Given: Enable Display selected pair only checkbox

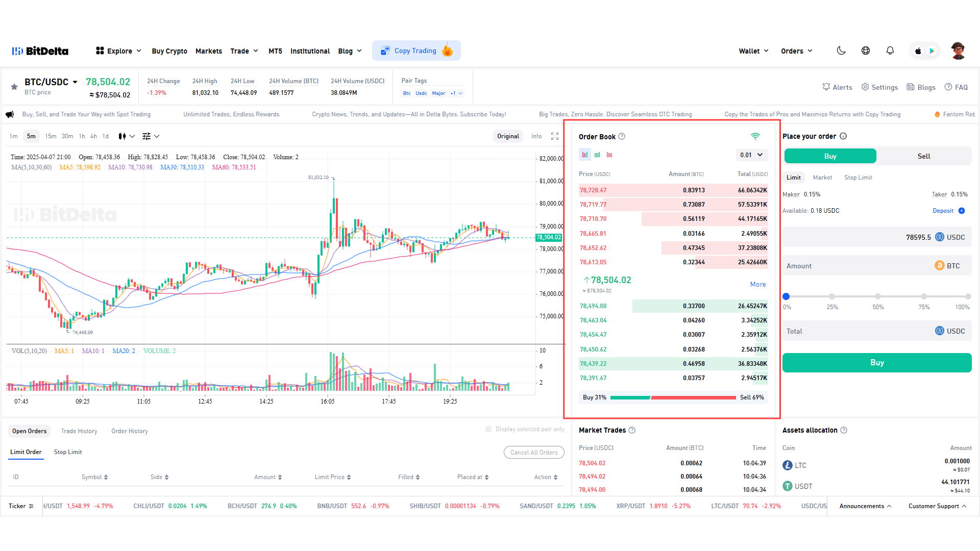Looking at the screenshot, I should pos(488,429).
